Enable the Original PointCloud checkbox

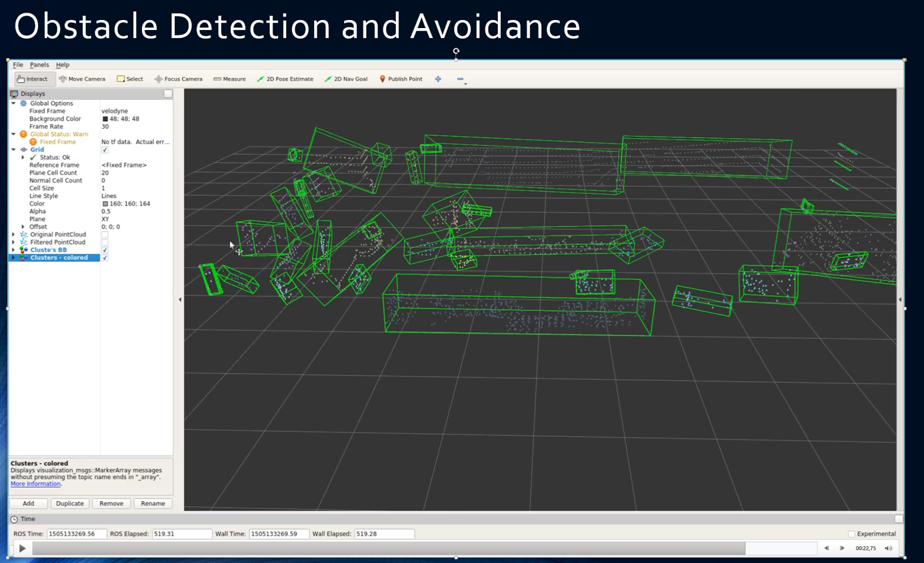click(105, 235)
